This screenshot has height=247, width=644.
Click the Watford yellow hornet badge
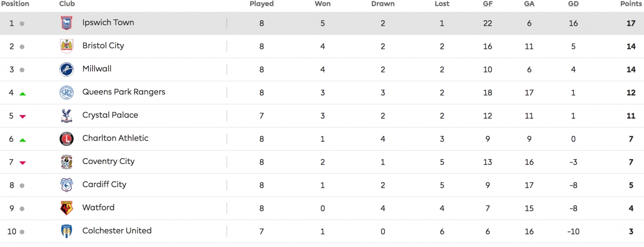click(66, 208)
